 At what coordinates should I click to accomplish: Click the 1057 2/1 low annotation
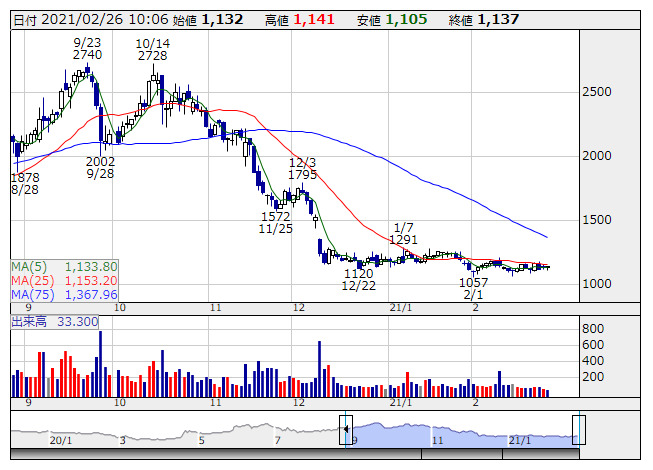coord(473,289)
